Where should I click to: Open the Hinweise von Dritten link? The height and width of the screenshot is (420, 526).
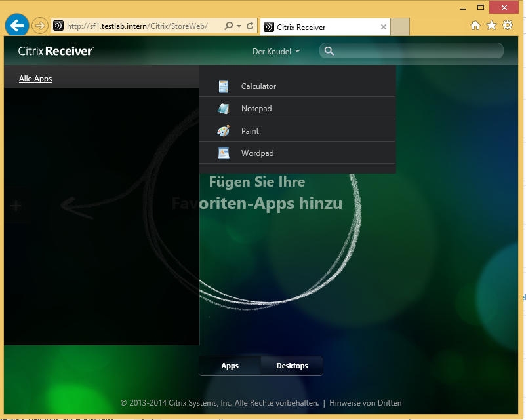tap(365, 403)
